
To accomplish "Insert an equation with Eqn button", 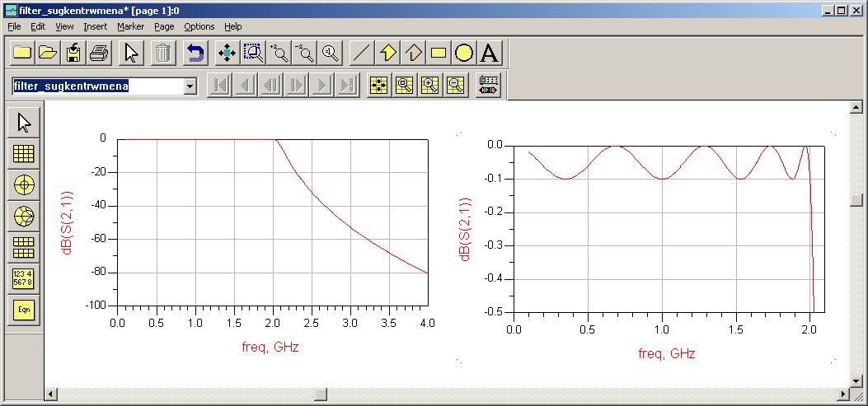I will (24, 310).
